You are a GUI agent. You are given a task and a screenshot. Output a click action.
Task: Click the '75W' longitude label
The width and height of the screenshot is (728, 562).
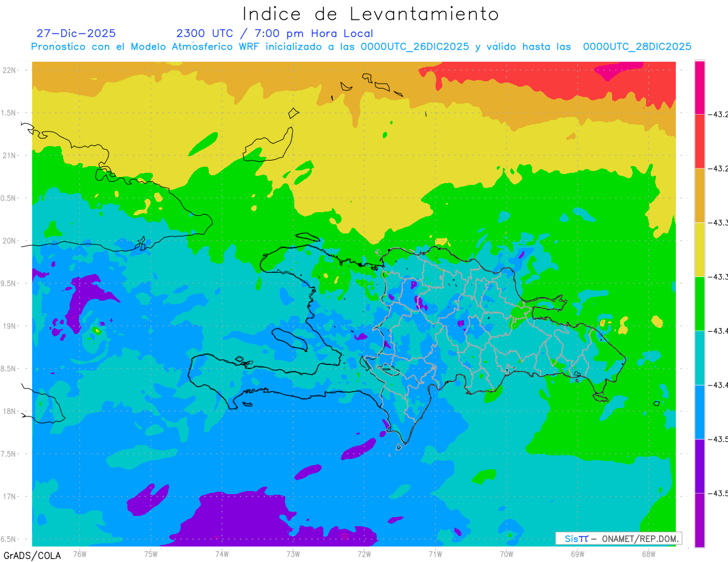(151, 554)
